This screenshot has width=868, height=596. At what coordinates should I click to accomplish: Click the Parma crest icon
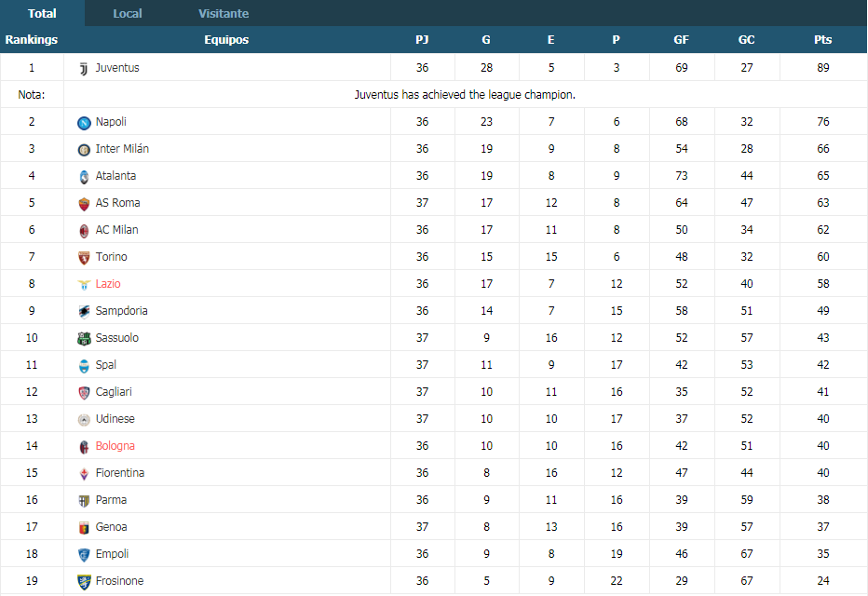click(84, 501)
